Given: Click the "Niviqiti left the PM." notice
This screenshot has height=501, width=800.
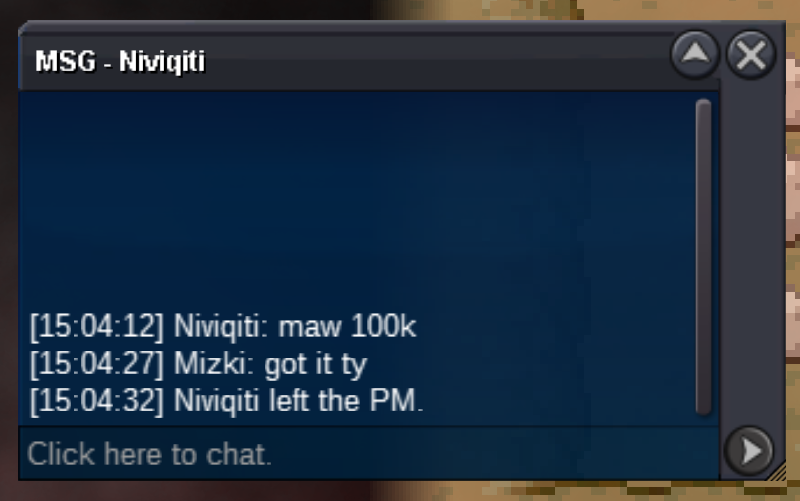Looking at the screenshot, I should click(298, 400).
